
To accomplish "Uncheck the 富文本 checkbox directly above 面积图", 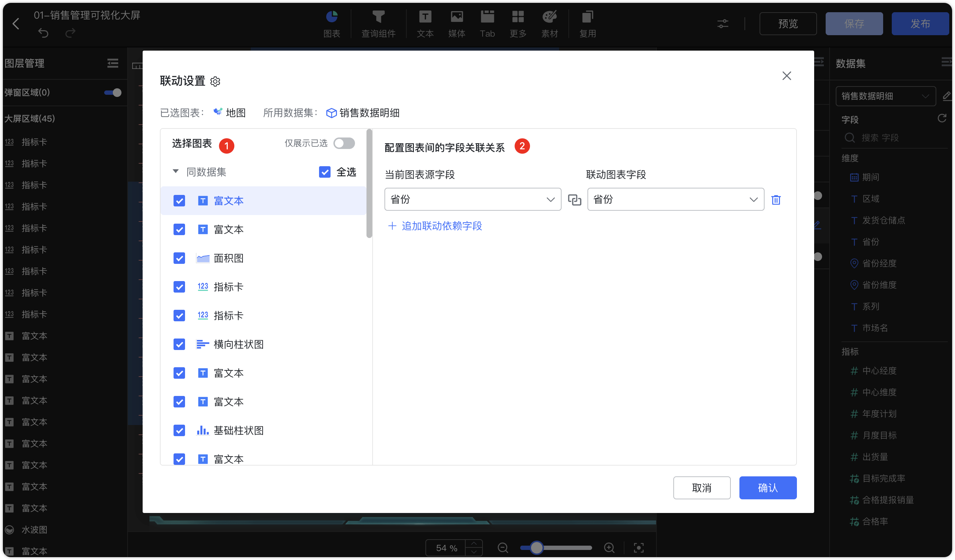I will 179,229.
